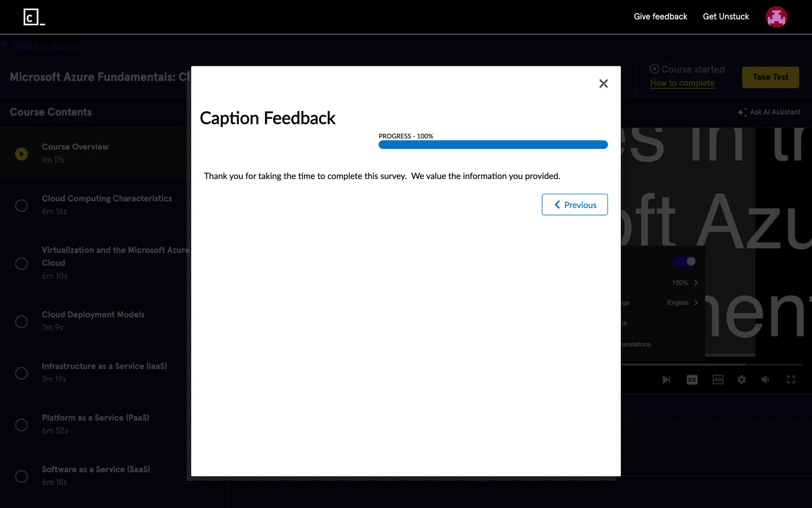Mark Cloud Deployment Models lesson circle

[22, 322]
